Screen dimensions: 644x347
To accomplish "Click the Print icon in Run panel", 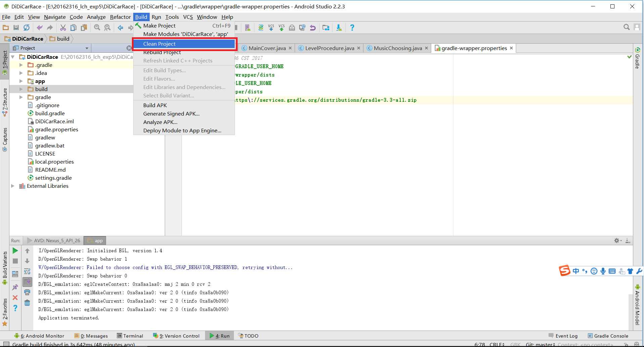I will [x=27, y=292].
